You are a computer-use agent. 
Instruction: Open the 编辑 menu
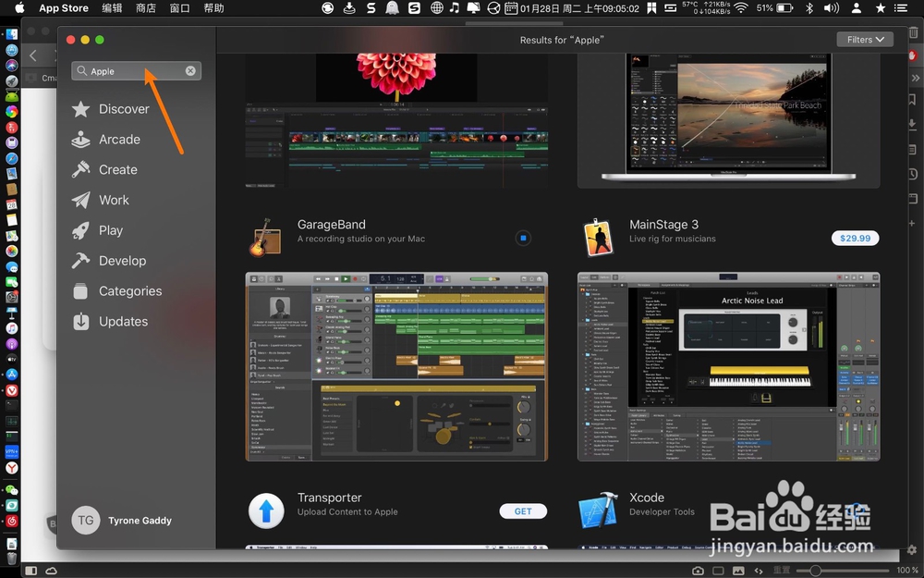coord(112,7)
